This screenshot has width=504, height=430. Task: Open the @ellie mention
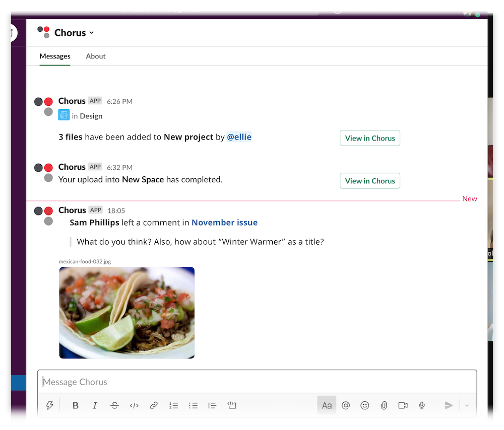click(239, 137)
